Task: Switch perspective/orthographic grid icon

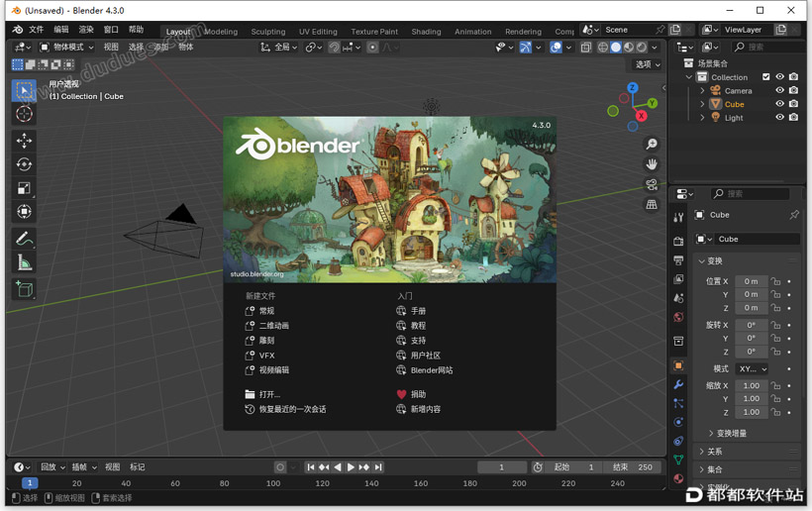Action: 652,205
